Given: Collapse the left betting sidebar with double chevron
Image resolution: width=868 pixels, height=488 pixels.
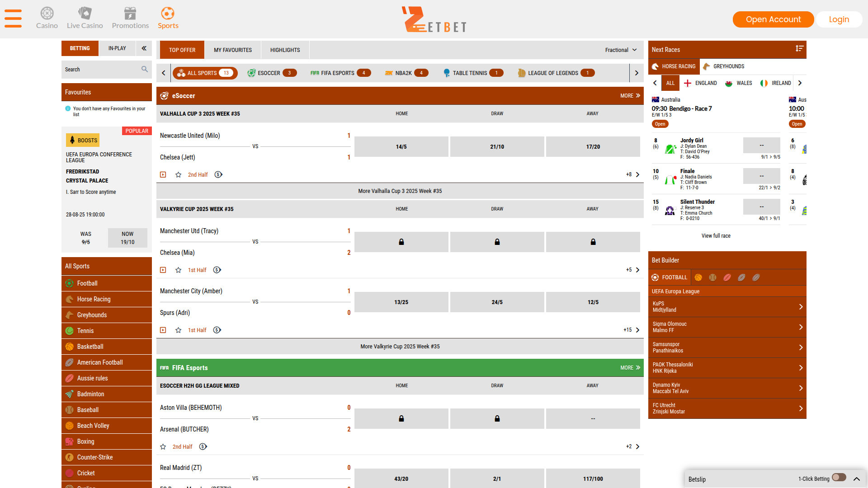Looking at the screenshot, I should (144, 48).
